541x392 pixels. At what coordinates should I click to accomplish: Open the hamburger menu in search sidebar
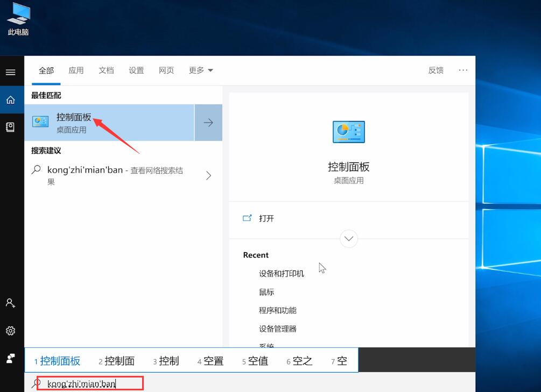click(11, 72)
